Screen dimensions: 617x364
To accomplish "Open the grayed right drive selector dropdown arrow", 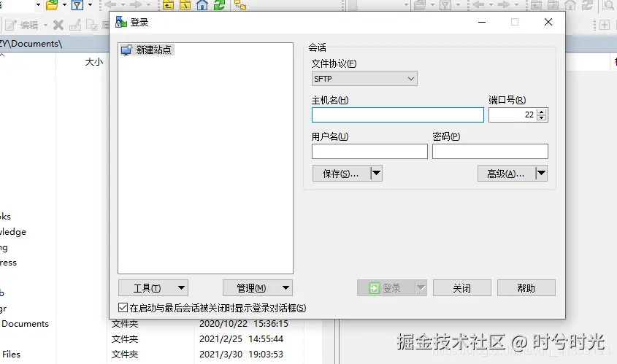I will point(406,5).
